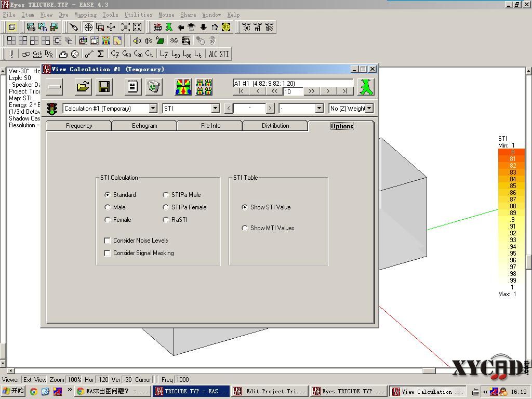Click the previous < seat navigation button

coord(258,91)
